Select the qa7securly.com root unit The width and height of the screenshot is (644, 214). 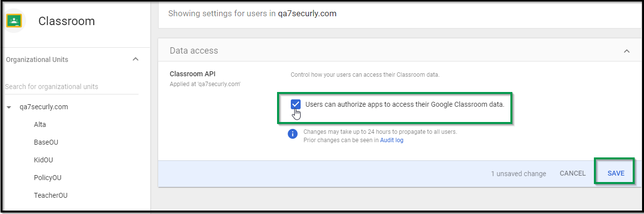pyautogui.click(x=44, y=107)
